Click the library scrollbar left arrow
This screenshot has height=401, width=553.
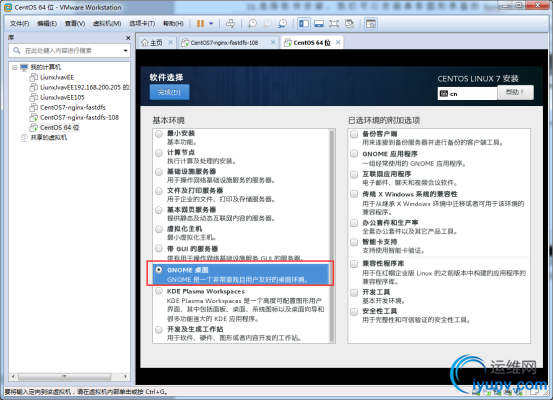pos(13,376)
